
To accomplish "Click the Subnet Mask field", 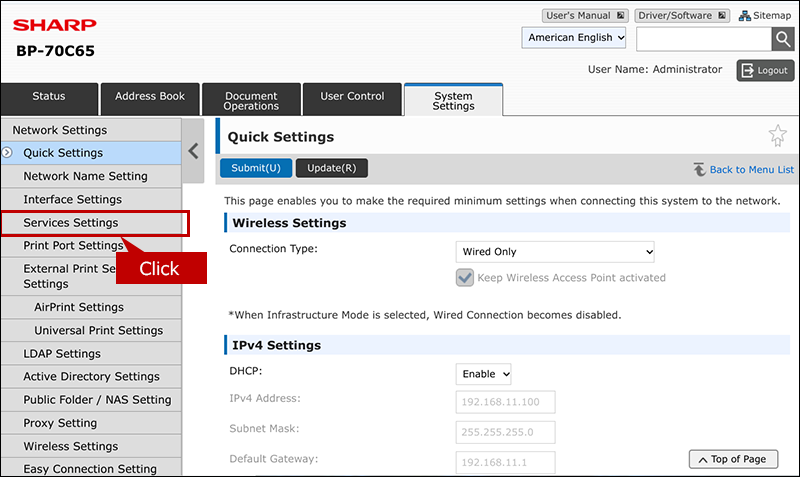I will 505,432.
